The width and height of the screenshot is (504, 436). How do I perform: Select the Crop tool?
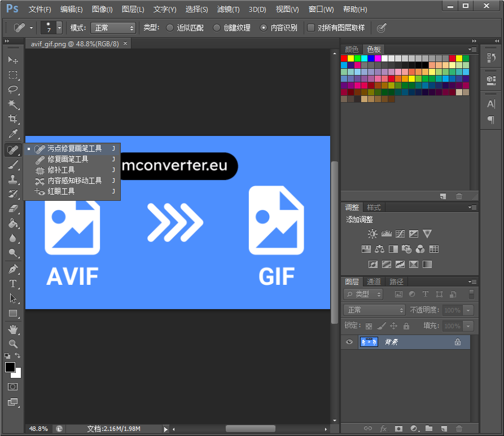[13, 119]
